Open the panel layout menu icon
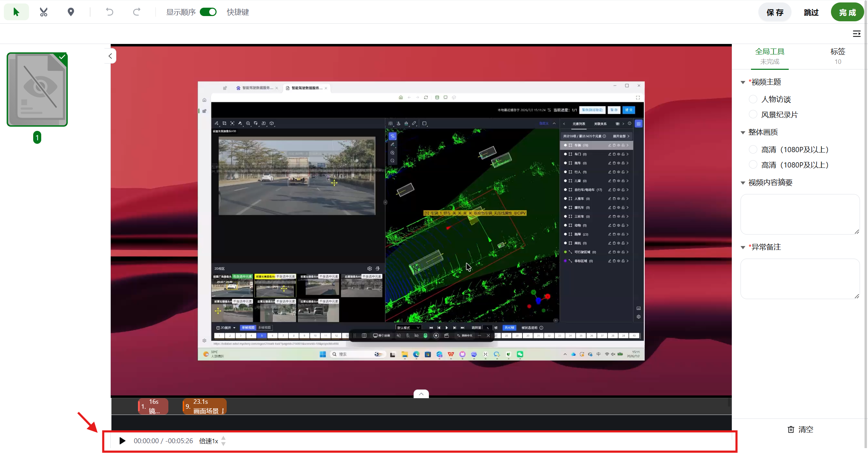 (x=856, y=34)
